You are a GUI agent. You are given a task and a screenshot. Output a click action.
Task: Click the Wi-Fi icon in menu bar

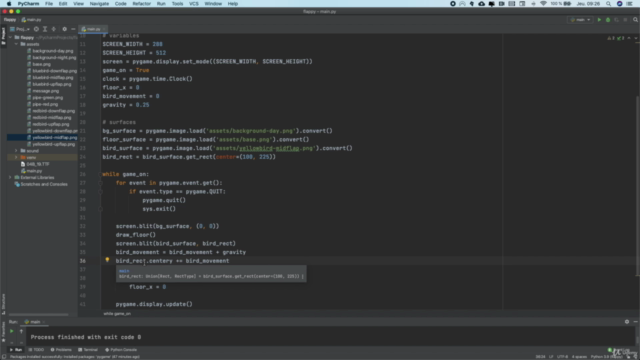[543, 4]
